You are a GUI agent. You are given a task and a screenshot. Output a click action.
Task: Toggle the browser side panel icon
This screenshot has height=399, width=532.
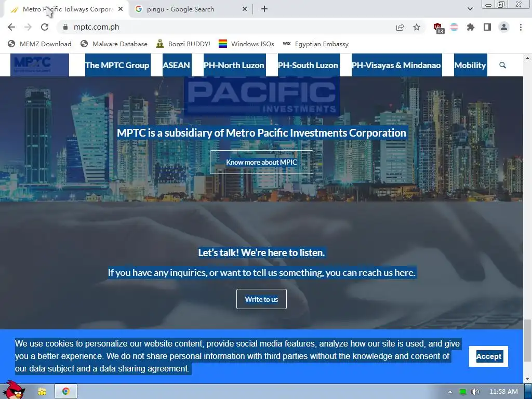pos(487,27)
